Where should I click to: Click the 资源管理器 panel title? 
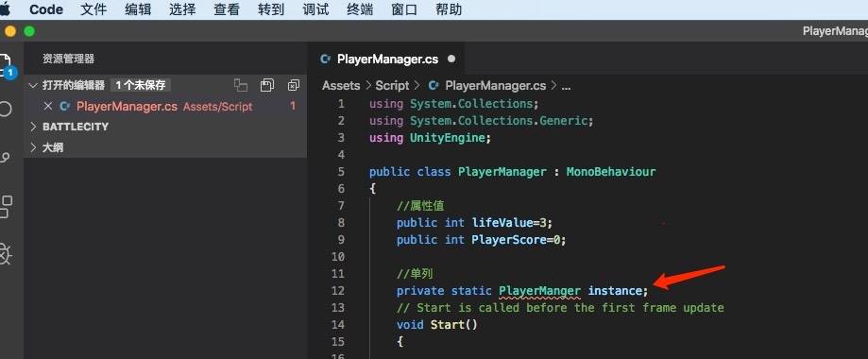click(69, 59)
